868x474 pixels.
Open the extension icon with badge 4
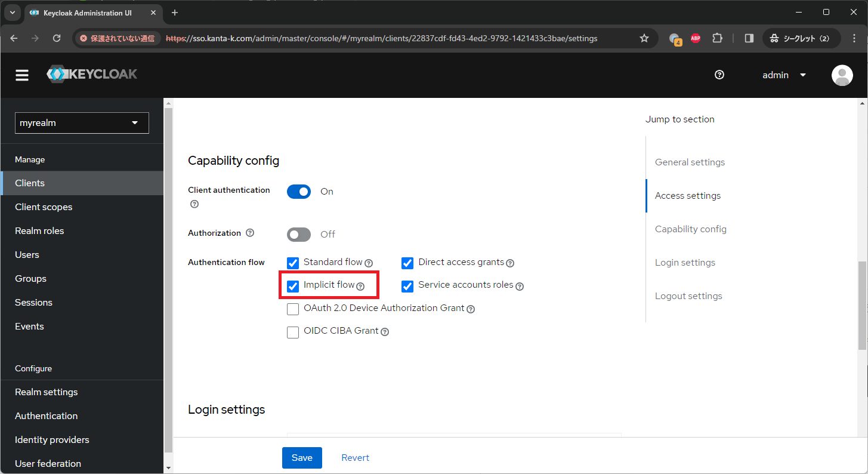click(x=675, y=39)
